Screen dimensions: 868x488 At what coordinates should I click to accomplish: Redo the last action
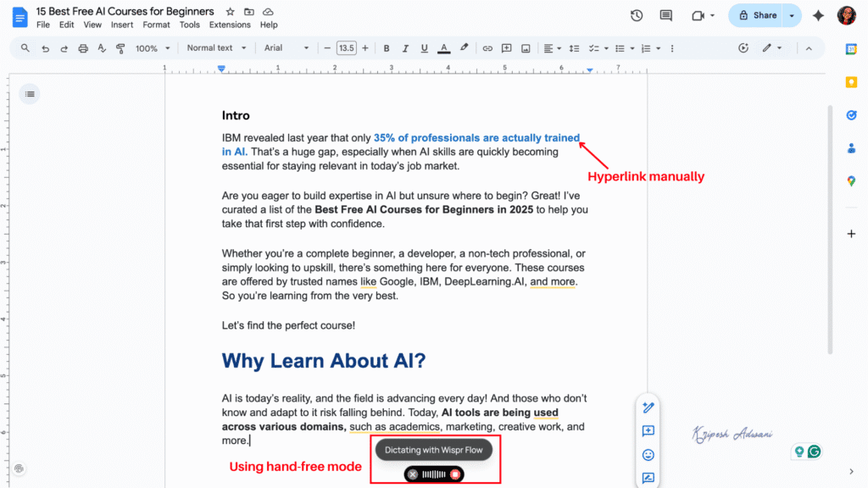tap(64, 48)
